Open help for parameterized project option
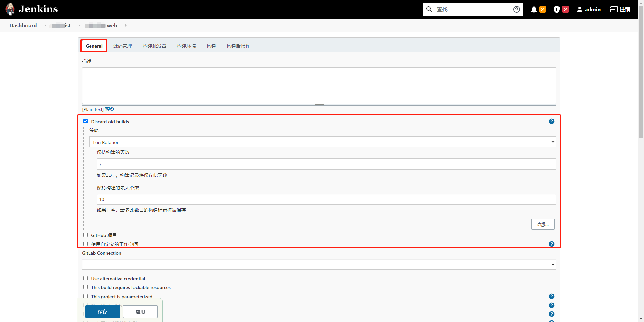The width and height of the screenshot is (644, 322). tap(552, 296)
